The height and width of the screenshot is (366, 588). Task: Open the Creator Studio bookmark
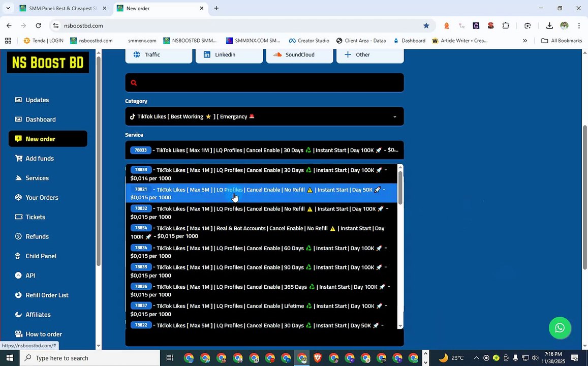click(x=309, y=41)
